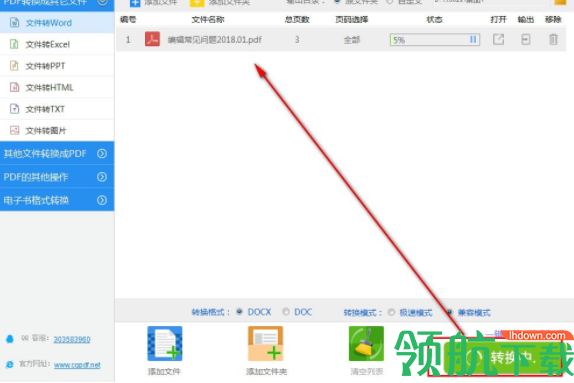Choose 文件转TXT in sidebar
The height and width of the screenshot is (383, 574).
57,109
